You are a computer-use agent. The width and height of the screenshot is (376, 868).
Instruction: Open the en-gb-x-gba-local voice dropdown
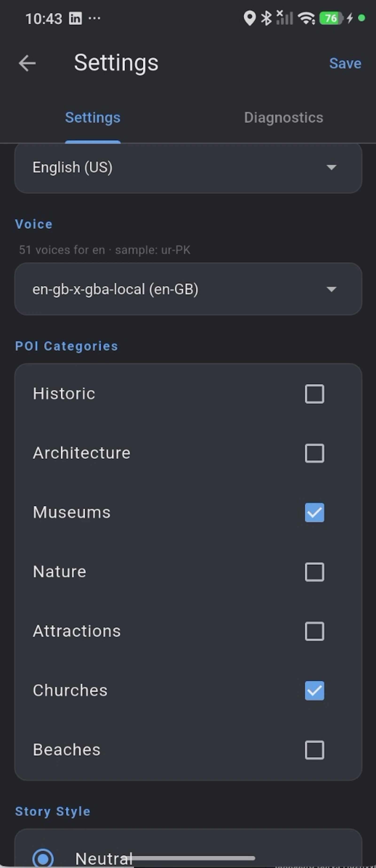(x=188, y=289)
